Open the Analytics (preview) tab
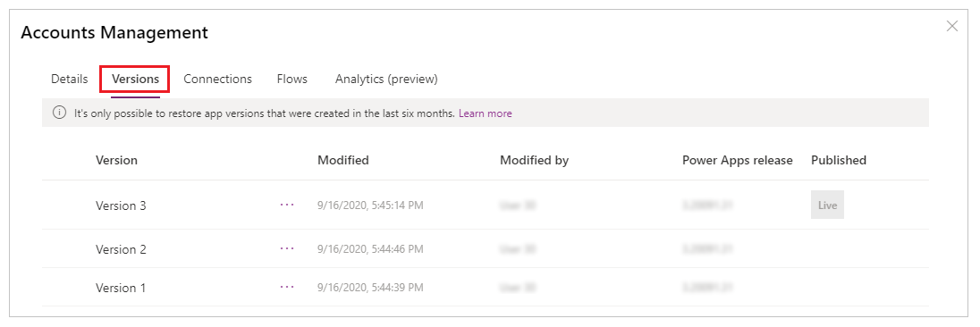 [x=386, y=80]
